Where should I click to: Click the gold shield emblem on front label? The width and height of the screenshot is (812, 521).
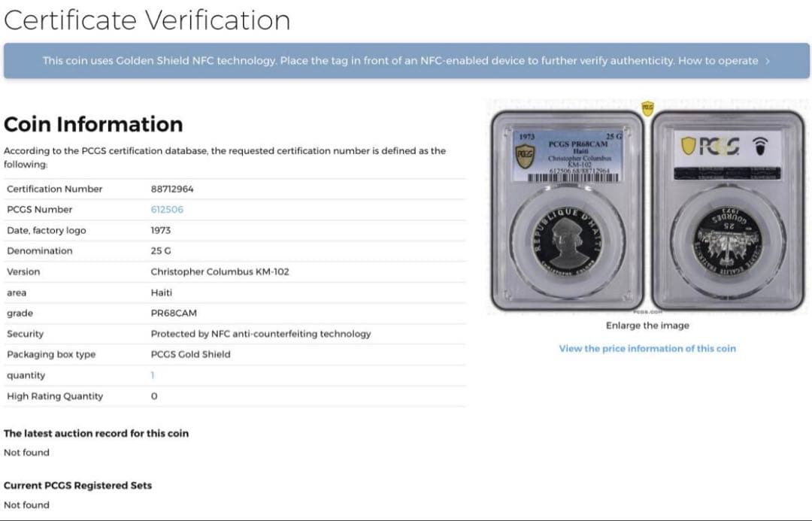526,156
